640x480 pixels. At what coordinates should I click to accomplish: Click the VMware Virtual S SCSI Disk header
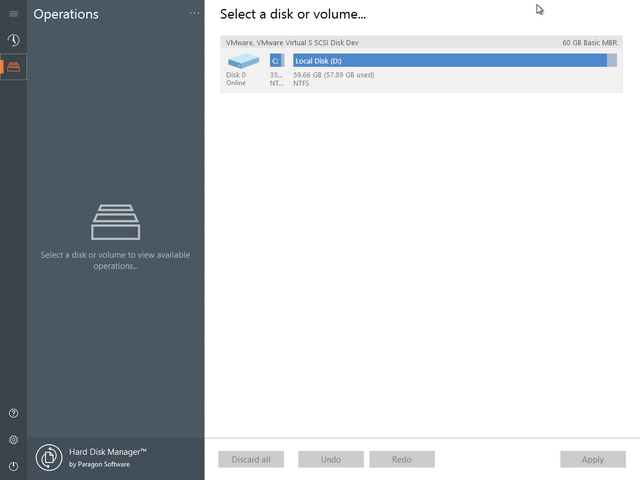pyautogui.click(x=290, y=43)
